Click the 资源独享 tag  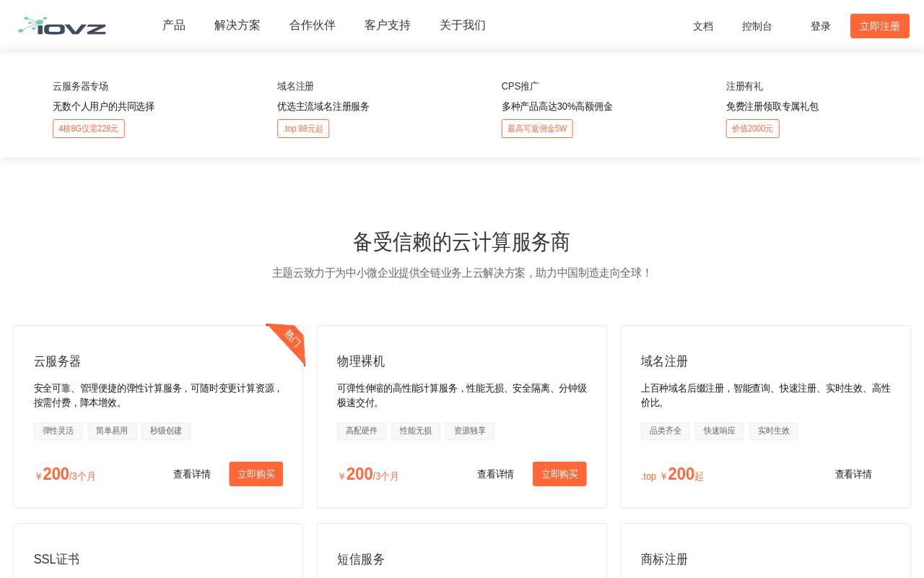click(470, 431)
